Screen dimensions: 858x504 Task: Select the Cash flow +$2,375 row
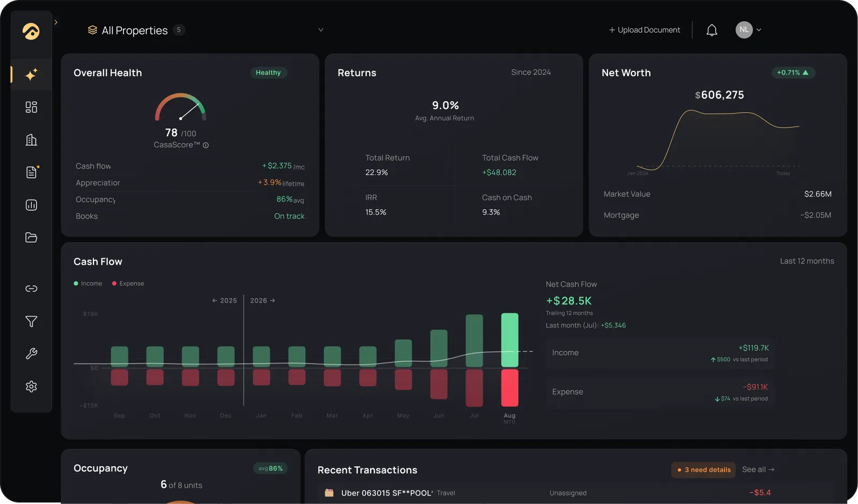click(x=190, y=166)
